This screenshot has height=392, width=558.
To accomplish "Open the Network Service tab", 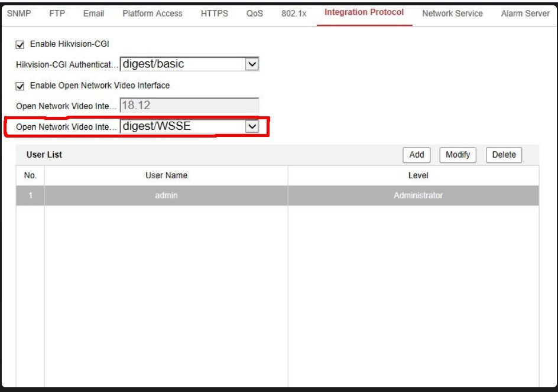I will (x=452, y=14).
